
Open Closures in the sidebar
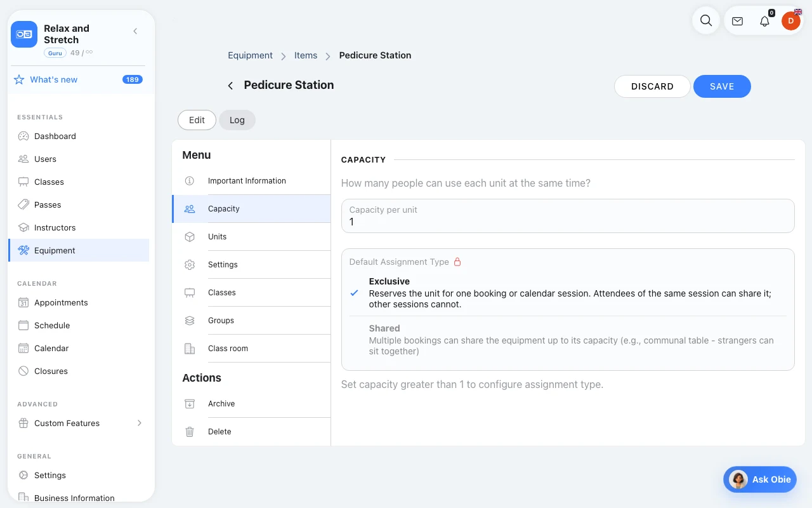79,371
